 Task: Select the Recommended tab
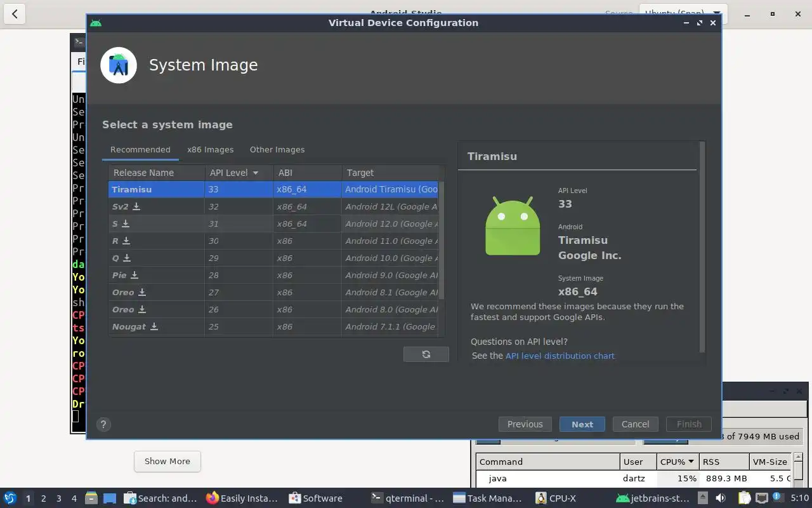pos(140,150)
